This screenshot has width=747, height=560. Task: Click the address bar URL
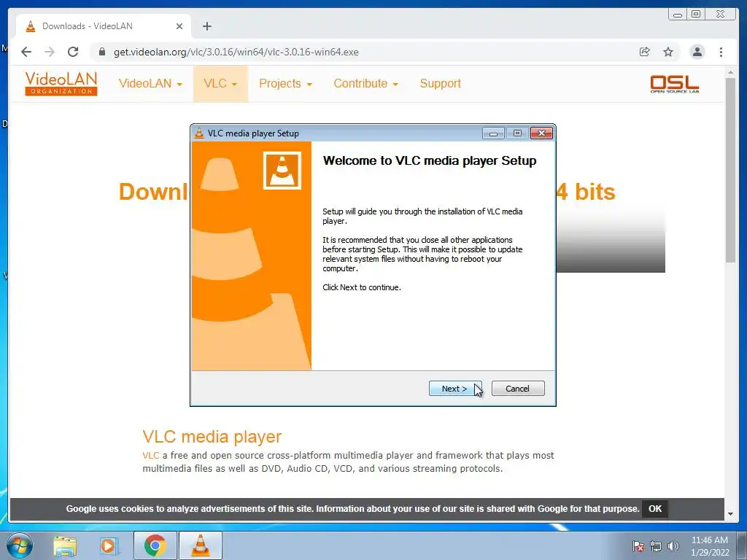pos(236,52)
